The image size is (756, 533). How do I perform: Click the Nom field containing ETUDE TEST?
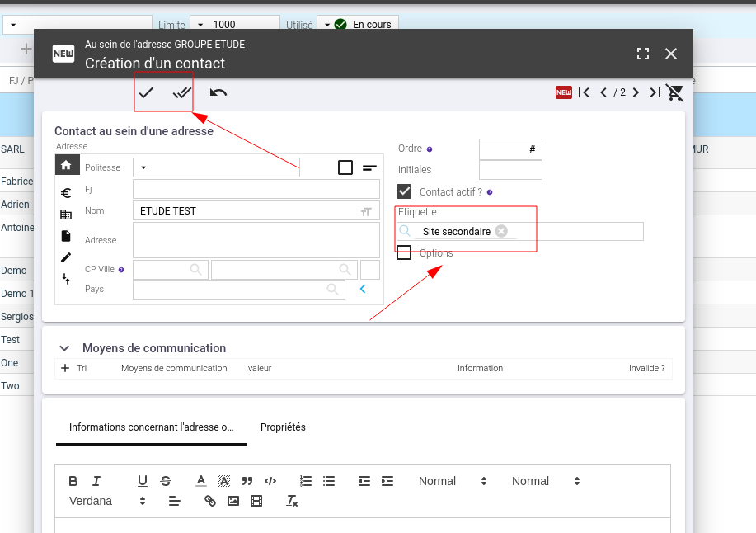coord(256,211)
